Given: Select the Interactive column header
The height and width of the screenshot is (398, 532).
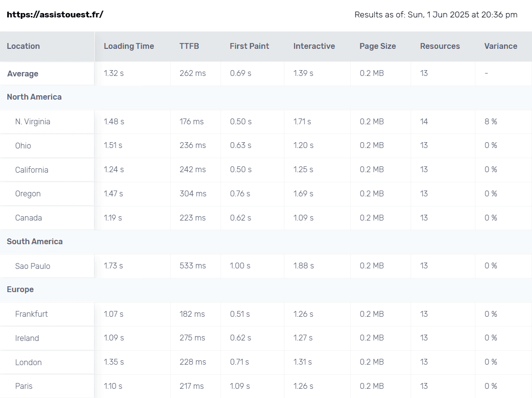Looking at the screenshot, I should [x=314, y=46].
